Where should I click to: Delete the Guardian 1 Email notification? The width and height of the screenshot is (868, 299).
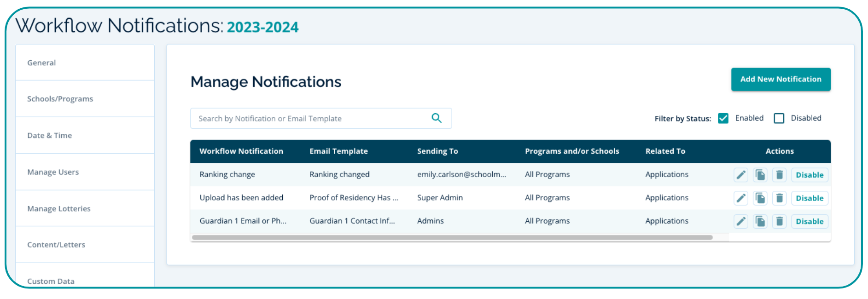click(x=779, y=221)
